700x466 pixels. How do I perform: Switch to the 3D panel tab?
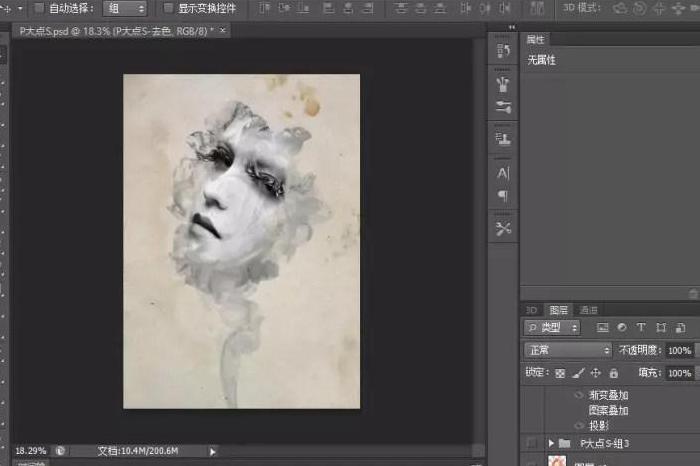click(531, 310)
